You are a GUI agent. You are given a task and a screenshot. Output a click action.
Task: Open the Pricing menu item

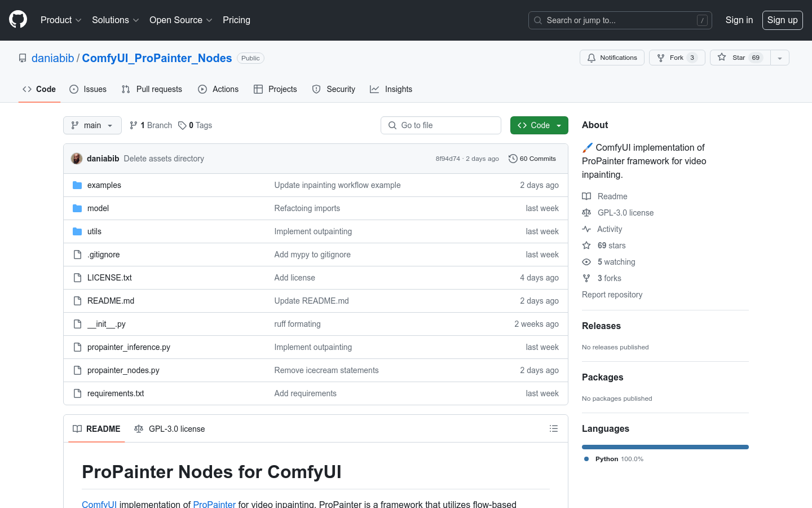tap(236, 20)
